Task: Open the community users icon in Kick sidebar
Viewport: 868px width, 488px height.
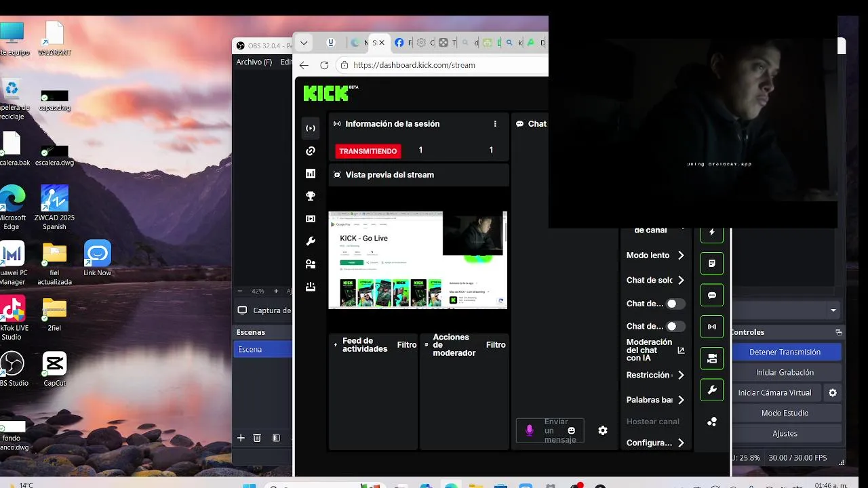Action: click(x=311, y=264)
